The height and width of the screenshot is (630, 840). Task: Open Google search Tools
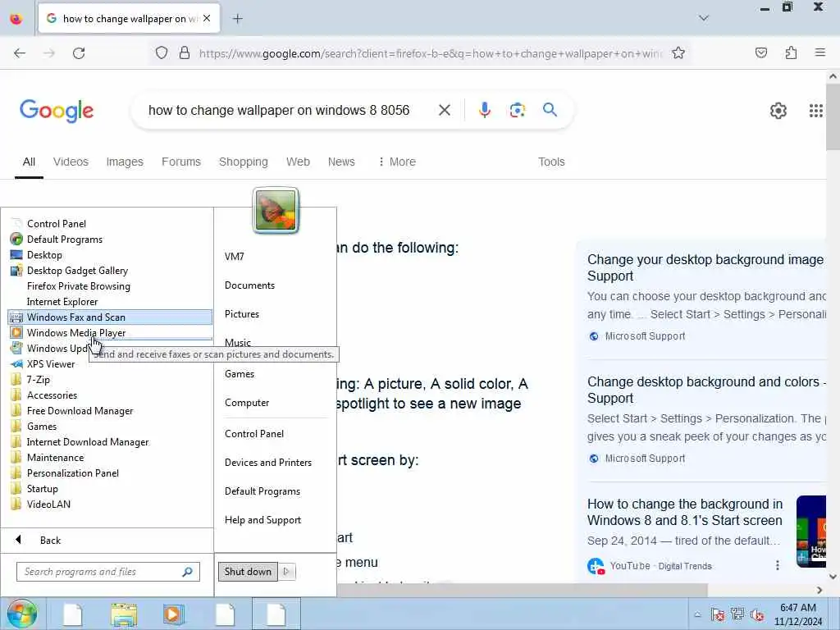551,162
